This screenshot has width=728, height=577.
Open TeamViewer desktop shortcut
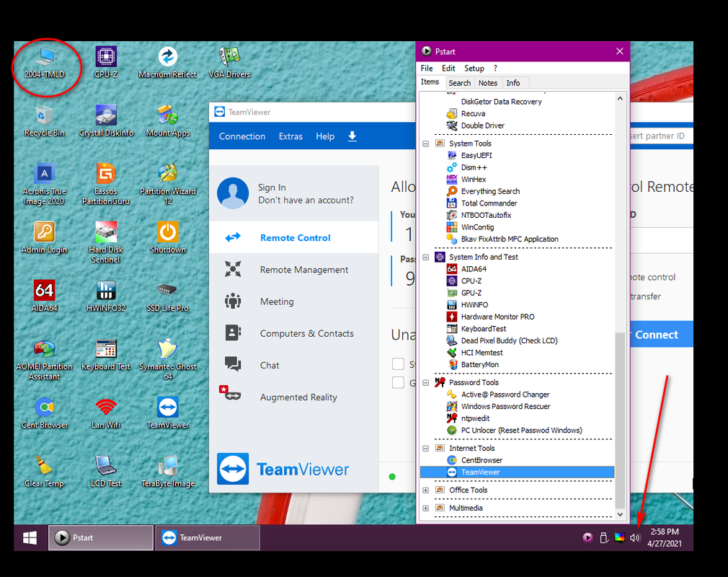(168, 413)
